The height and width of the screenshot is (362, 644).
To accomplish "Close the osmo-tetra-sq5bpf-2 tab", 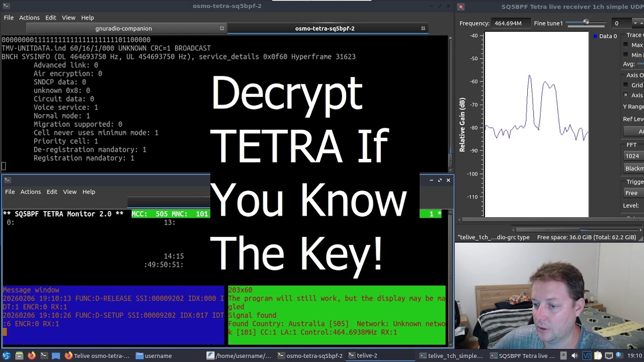I will point(423,29).
